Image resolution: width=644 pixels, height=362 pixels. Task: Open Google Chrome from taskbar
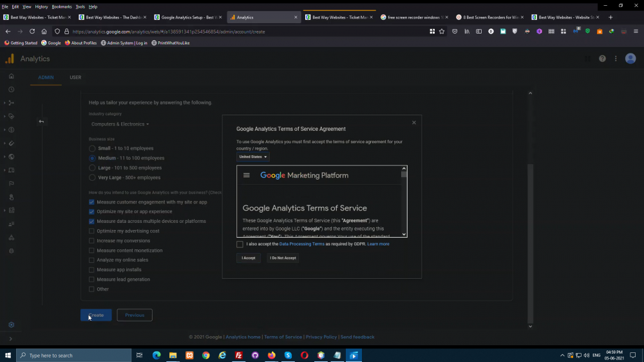(x=206, y=355)
